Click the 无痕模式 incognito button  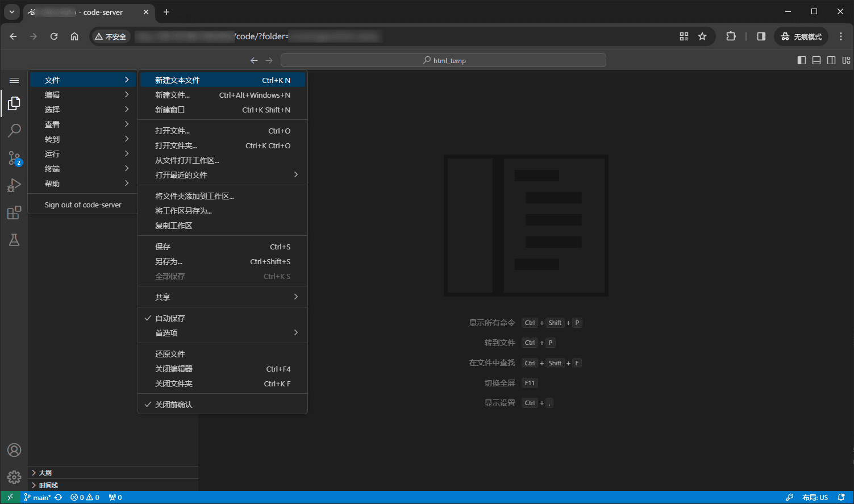click(x=801, y=36)
